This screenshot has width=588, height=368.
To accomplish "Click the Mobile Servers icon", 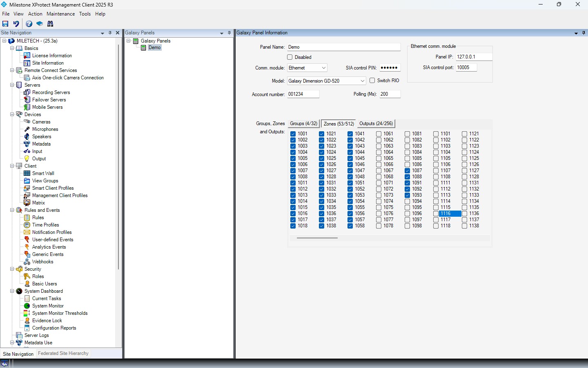I will click(x=27, y=107).
